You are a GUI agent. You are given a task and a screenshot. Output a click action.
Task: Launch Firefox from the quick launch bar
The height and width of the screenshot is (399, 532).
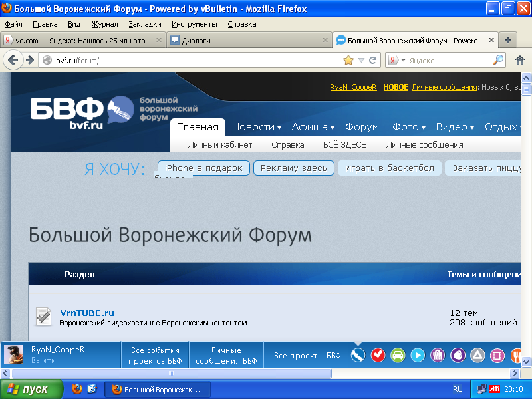point(77,389)
